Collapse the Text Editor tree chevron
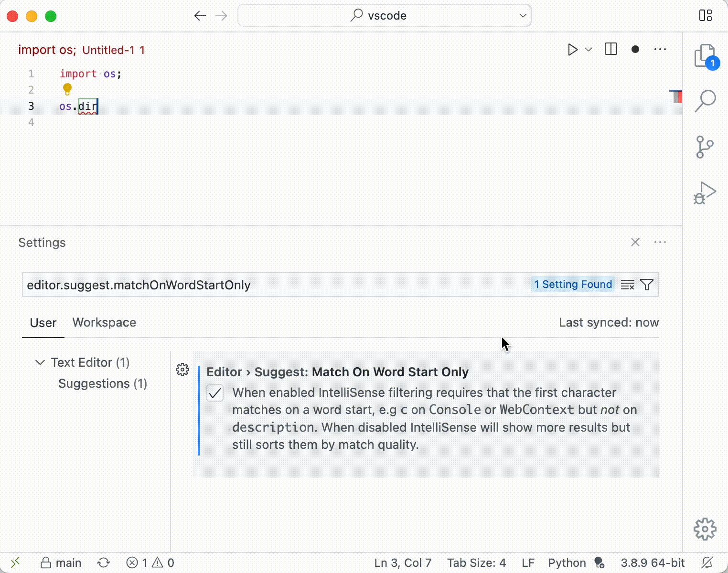 point(40,362)
